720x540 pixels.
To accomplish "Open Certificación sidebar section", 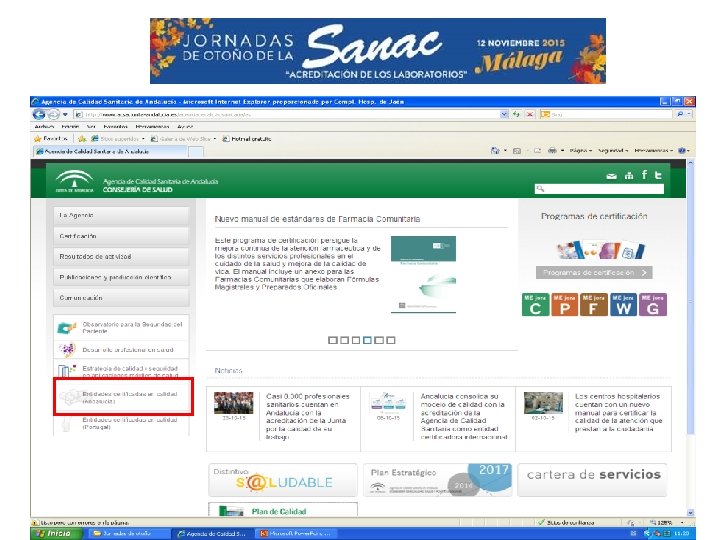I will tap(121, 236).
